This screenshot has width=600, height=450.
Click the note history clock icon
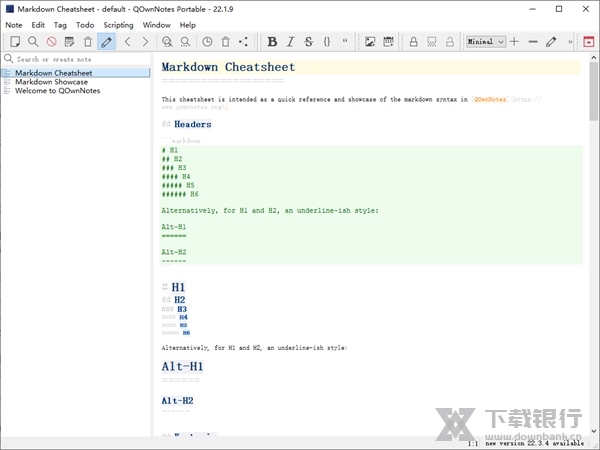[207, 42]
